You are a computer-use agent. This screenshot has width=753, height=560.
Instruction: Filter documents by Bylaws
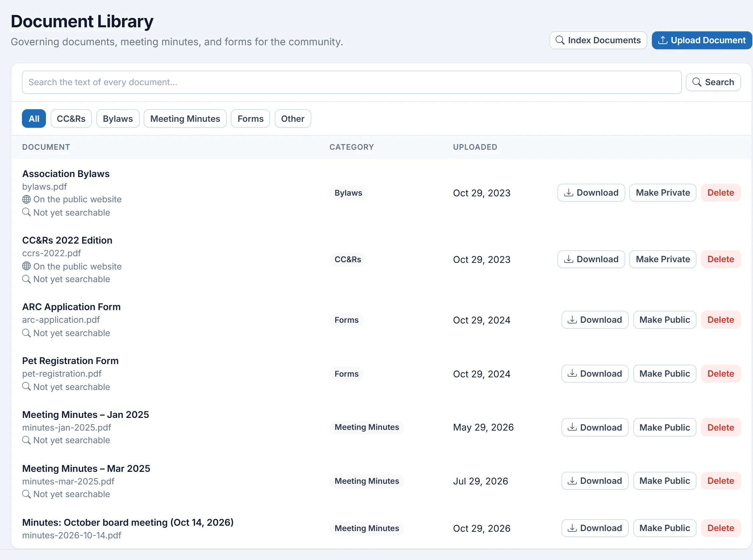pyautogui.click(x=118, y=119)
